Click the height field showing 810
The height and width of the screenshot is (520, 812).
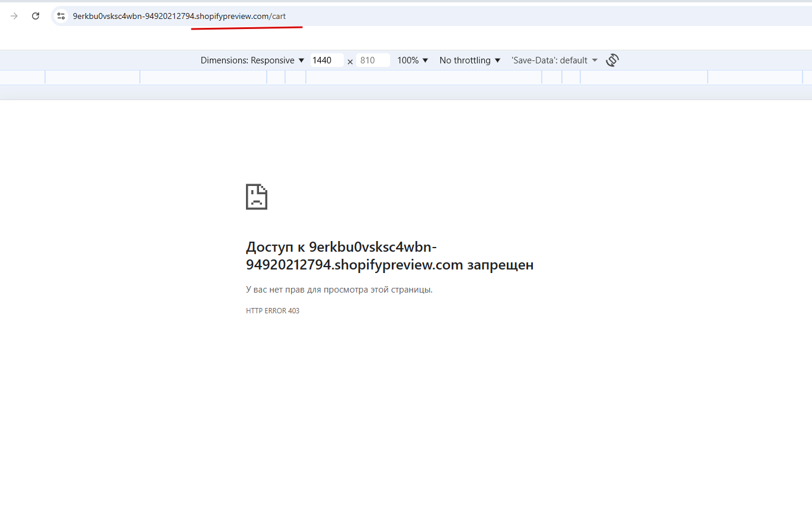(x=373, y=60)
